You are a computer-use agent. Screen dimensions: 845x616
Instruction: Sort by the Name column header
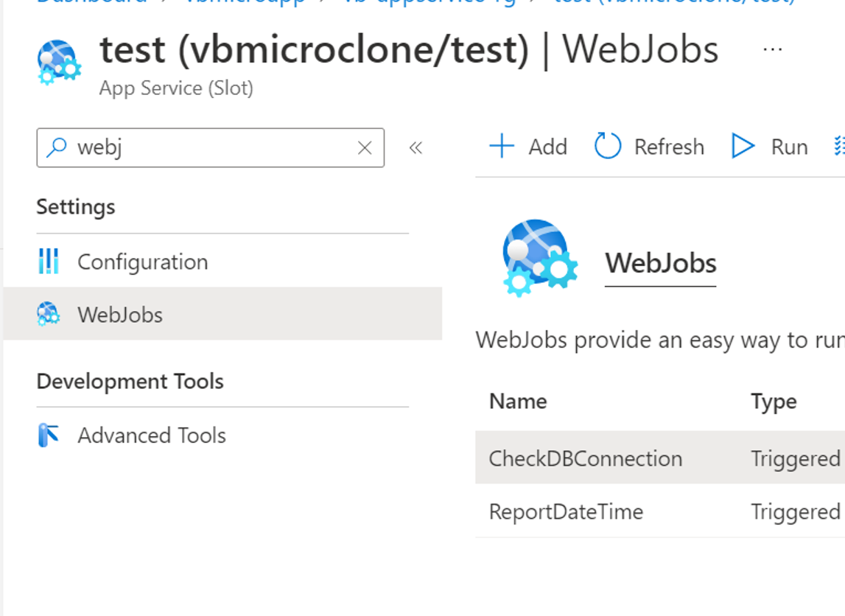point(518,402)
